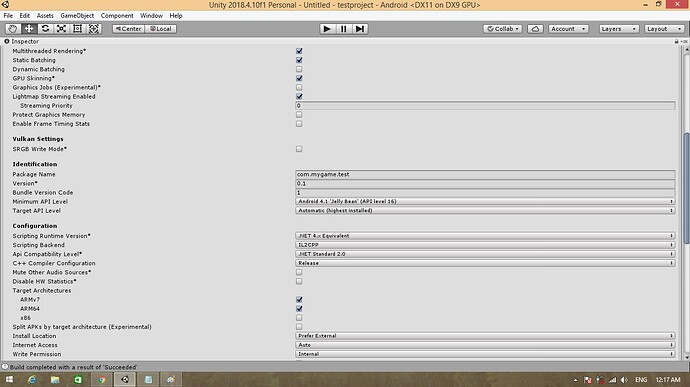
Task: Open the GameObject menu
Action: (77, 15)
